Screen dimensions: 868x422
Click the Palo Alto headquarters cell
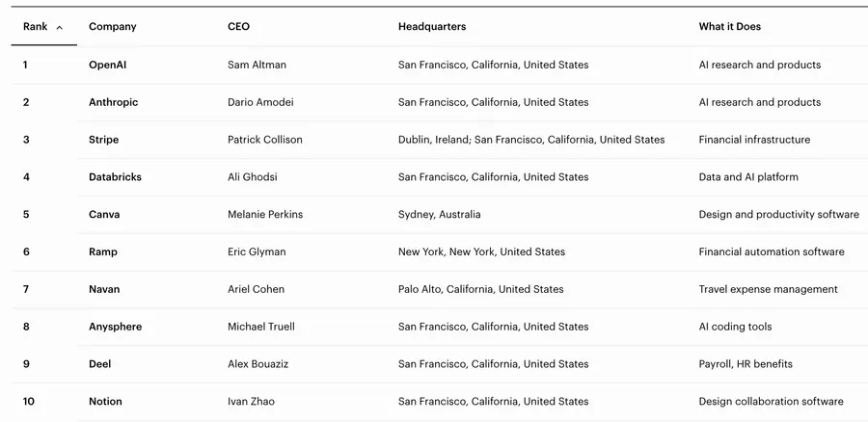tap(481, 289)
